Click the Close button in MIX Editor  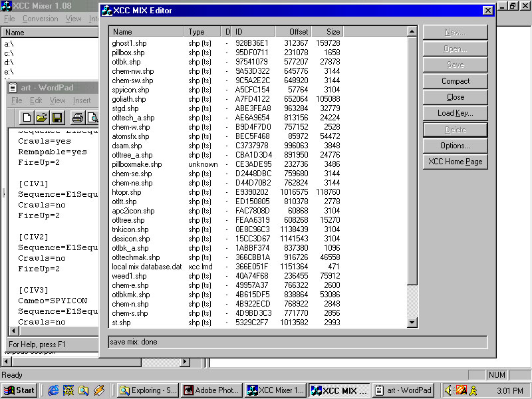click(x=456, y=97)
